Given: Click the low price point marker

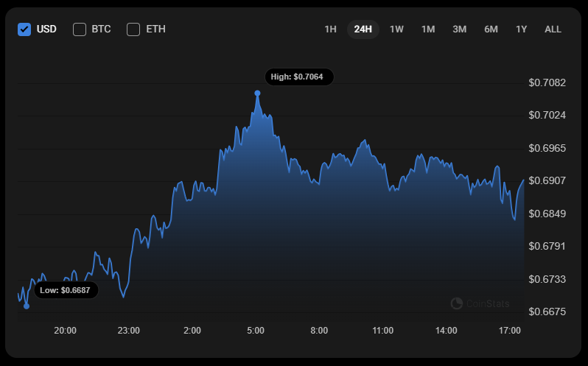Looking at the screenshot, I should point(27,306).
